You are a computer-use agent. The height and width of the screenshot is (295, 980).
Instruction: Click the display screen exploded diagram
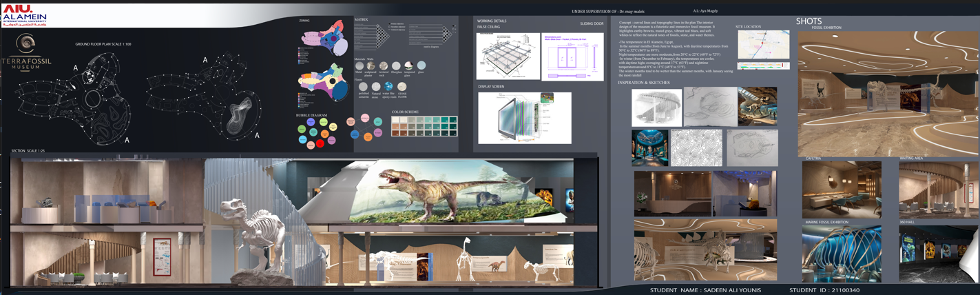pos(524,118)
